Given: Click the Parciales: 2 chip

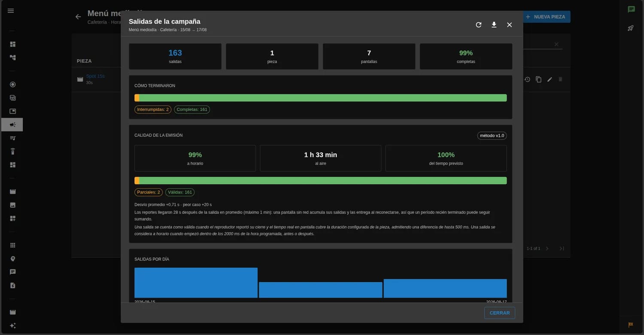Looking at the screenshot, I should [149, 192].
